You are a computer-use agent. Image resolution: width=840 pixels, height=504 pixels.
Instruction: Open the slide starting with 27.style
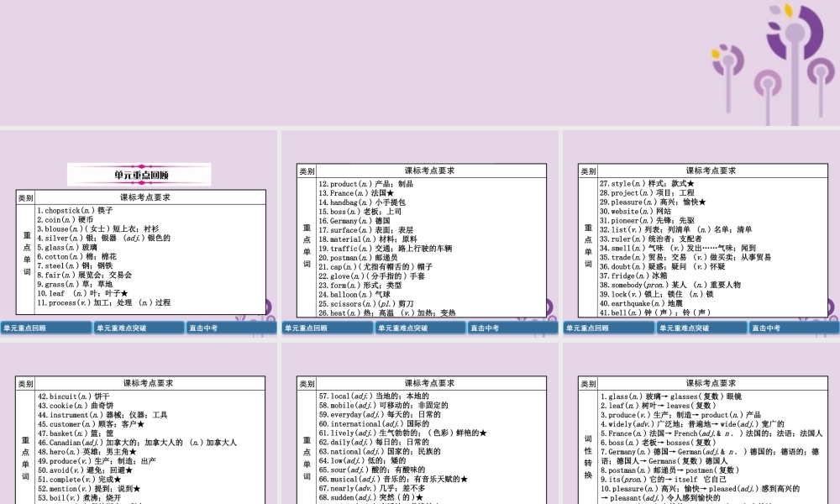[701, 234]
